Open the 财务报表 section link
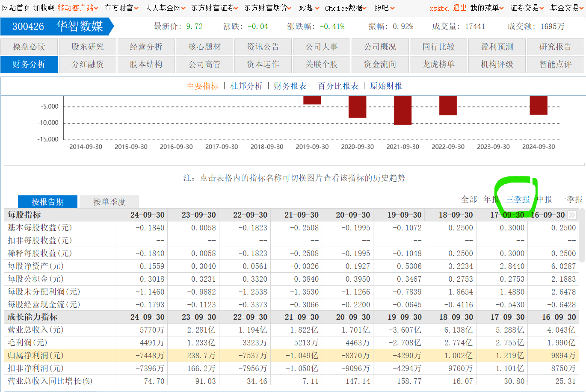Screen dimensions: 586x392 pyautogui.click(x=290, y=86)
